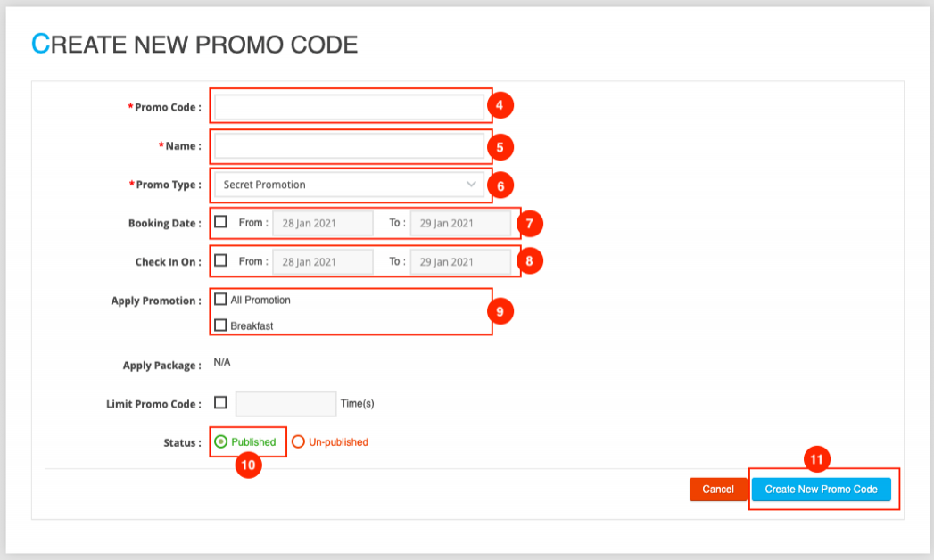
Task: Open the Promo Type dropdown
Action: (349, 185)
